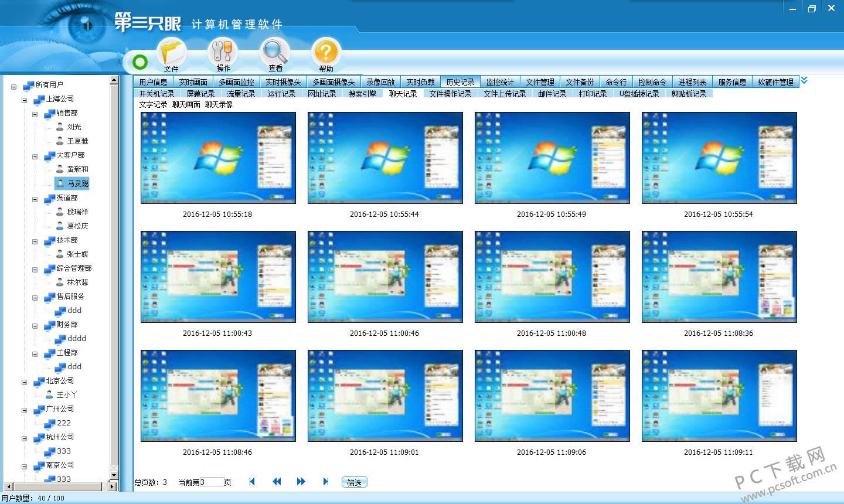Open screenshot taken at 11:08:36
This screenshot has height=504, width=844.
click(719, 277)
